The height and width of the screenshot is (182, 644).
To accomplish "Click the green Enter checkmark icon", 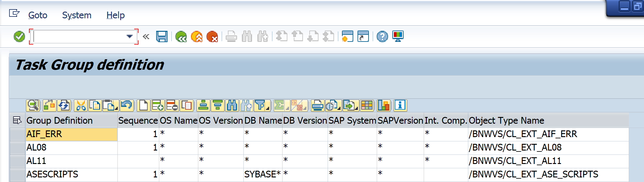I will (19, 37).
